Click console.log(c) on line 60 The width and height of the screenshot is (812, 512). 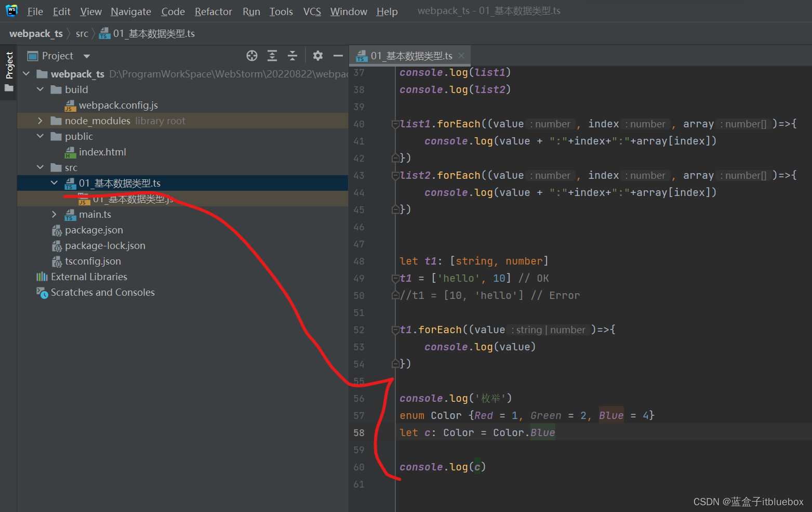[x=443, y=467]
